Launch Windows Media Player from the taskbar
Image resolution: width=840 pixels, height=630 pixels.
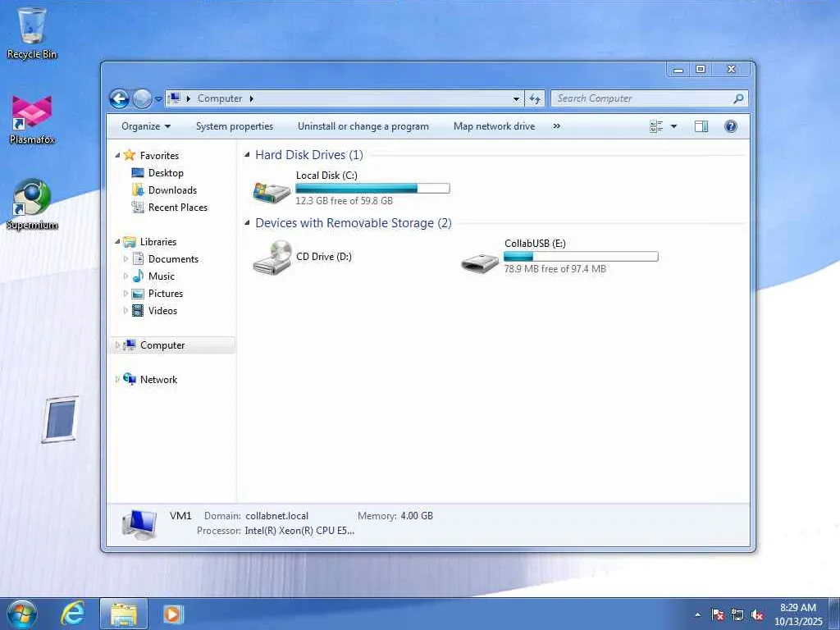[x=172, y=614]
